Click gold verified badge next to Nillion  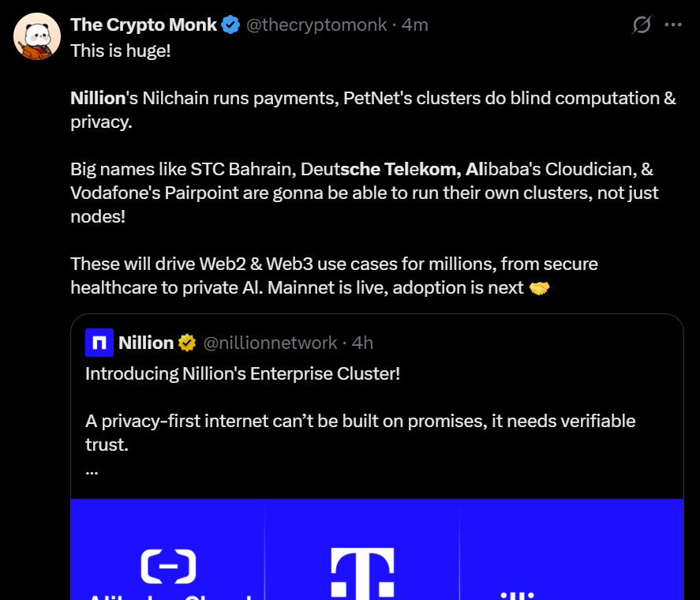coord(187,343)
